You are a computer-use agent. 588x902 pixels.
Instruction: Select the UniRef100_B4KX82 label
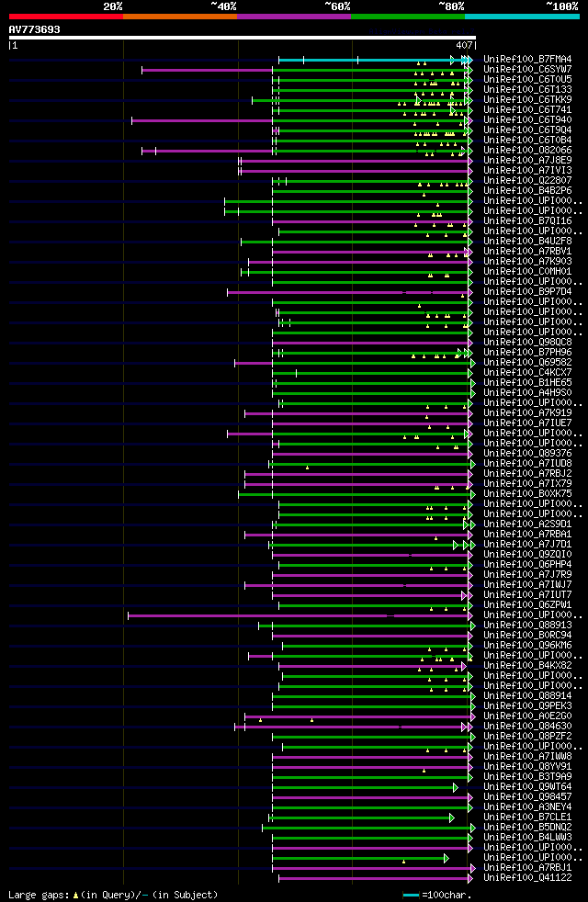pyautogui.click(x=527, y=666)
